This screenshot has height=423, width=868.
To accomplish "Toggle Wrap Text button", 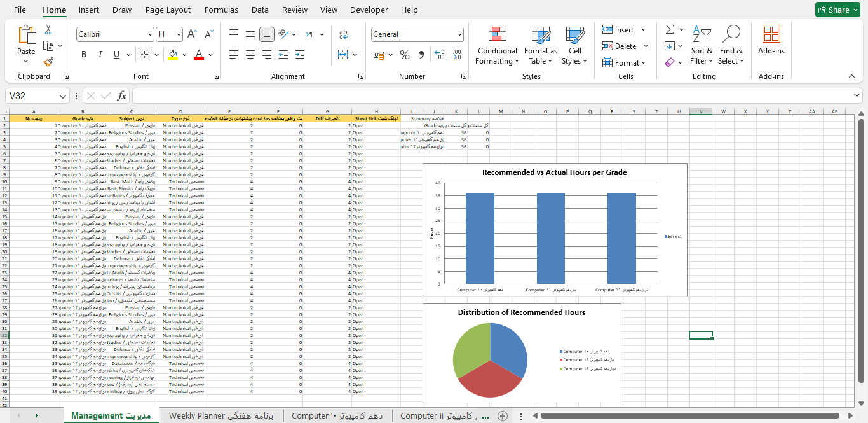I will 344,34.
